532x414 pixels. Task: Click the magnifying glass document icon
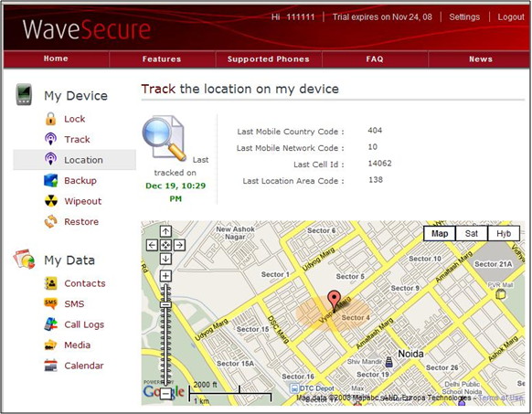[x=164, y=137]
